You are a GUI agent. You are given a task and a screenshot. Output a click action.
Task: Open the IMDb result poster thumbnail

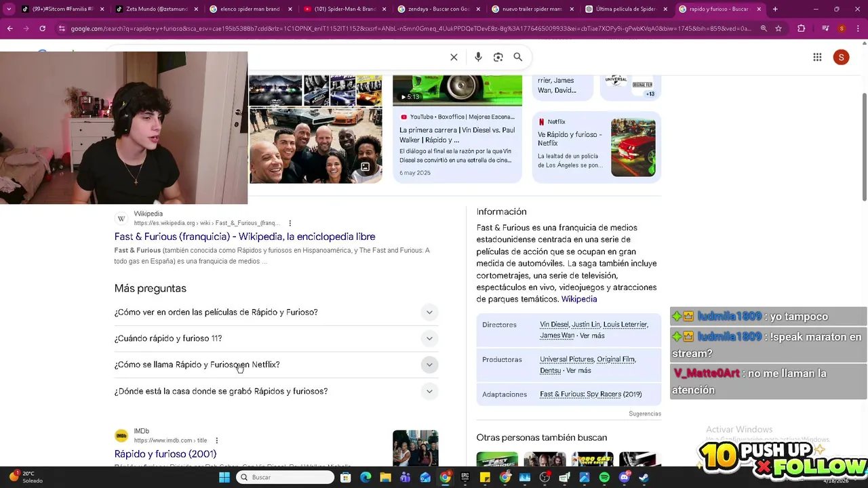(415, 447)
